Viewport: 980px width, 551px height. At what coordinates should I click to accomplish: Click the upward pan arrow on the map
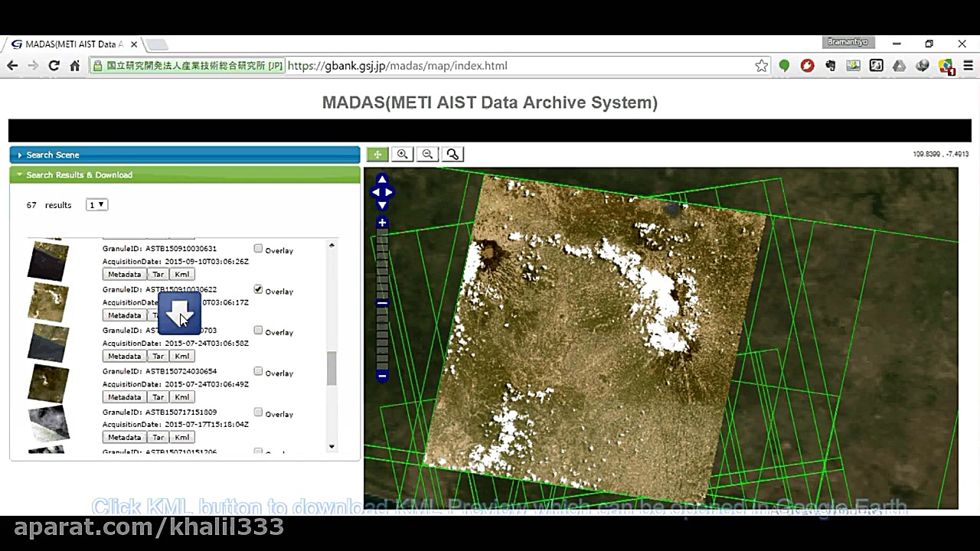tap(382, 179)
